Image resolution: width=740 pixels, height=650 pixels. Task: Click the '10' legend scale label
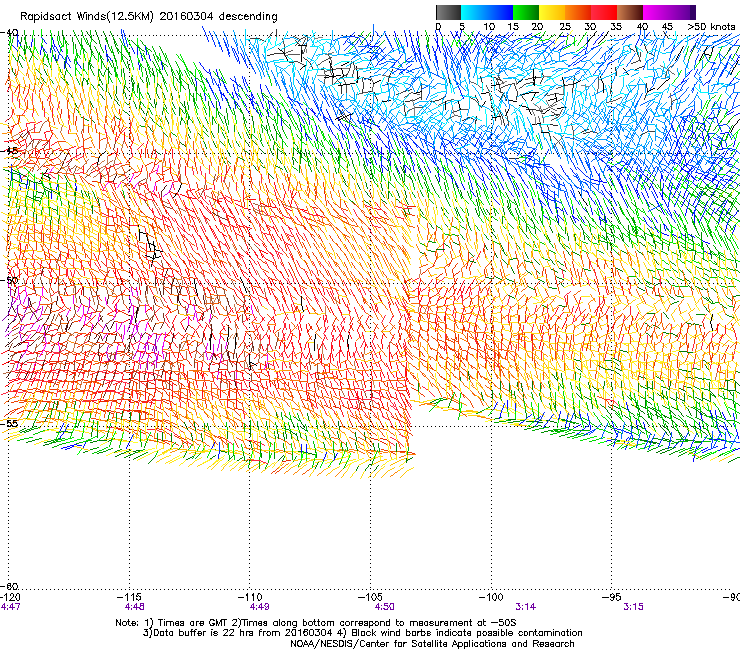[489, 27]
